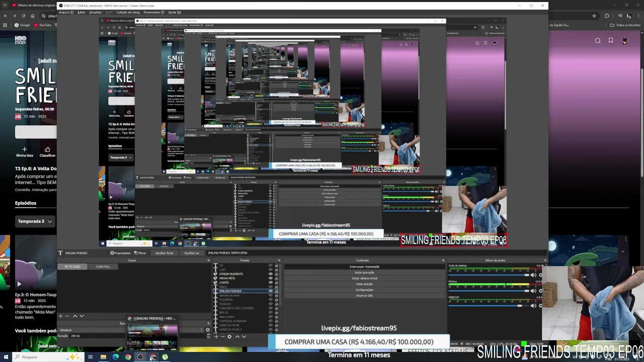Open Áudio do desktop settings gear
The width and height of the screenshot is (644, 362).
coord(540,275)
